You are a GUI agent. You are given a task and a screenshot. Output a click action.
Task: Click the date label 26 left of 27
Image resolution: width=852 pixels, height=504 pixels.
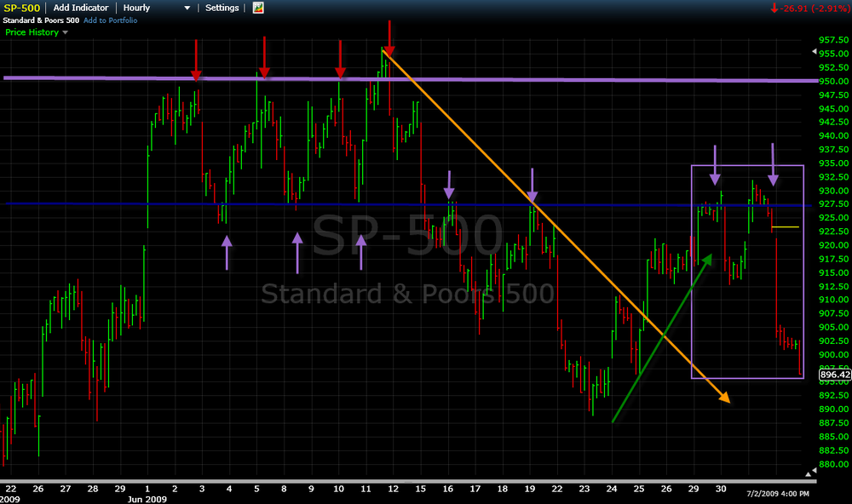coord(38,489)
